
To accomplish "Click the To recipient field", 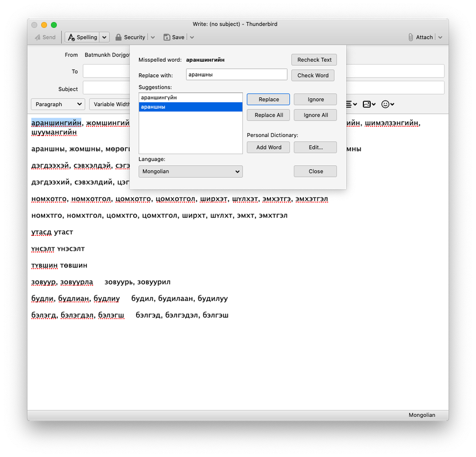I will pyautogui.click(x=106, y=71).
